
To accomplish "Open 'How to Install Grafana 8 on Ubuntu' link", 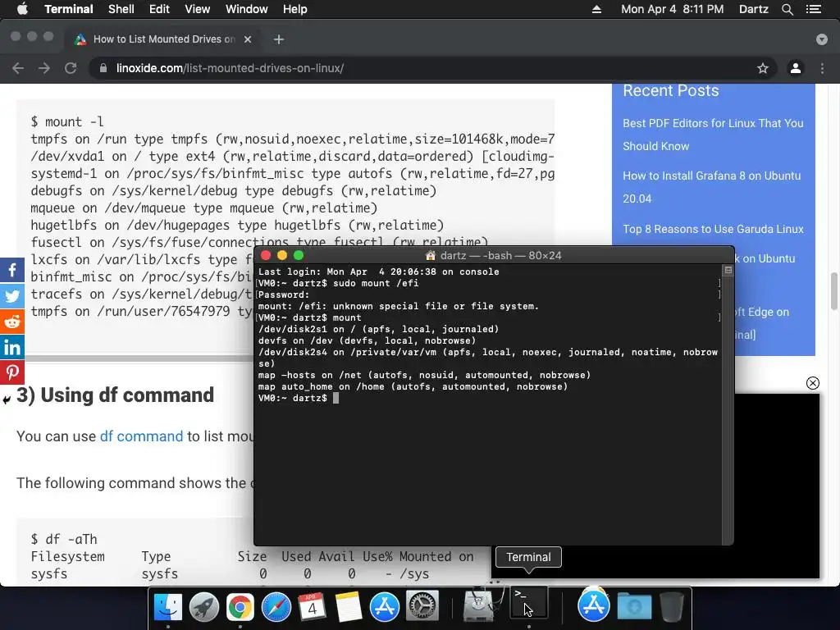I will (711, 187).
